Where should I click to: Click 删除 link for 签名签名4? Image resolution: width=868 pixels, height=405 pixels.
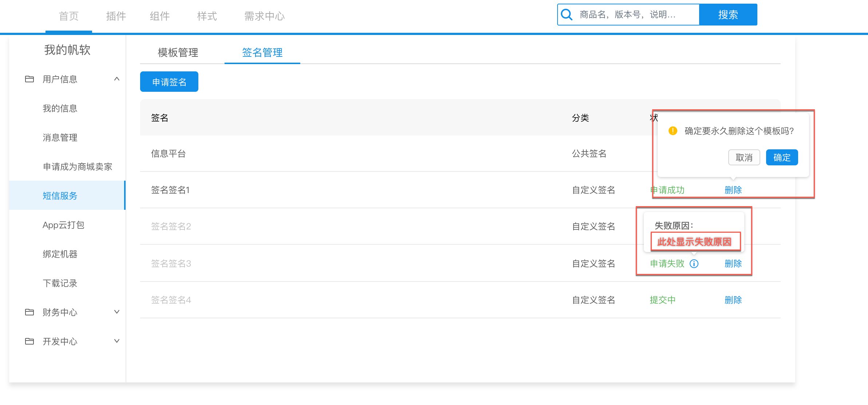[733, 300]
